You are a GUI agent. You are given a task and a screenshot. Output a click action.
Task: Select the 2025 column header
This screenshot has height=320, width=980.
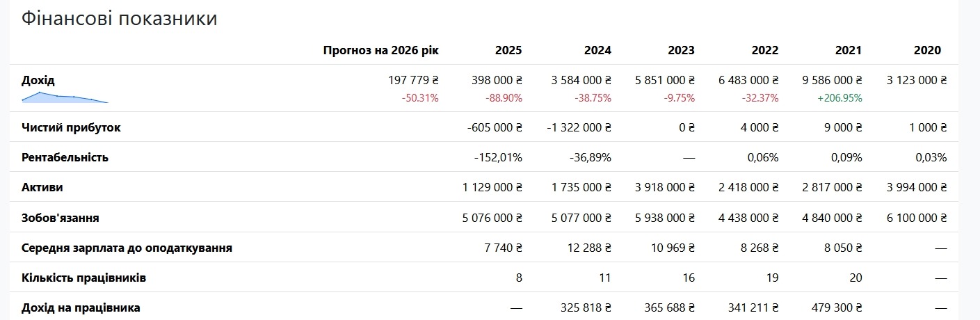(508, 50)
